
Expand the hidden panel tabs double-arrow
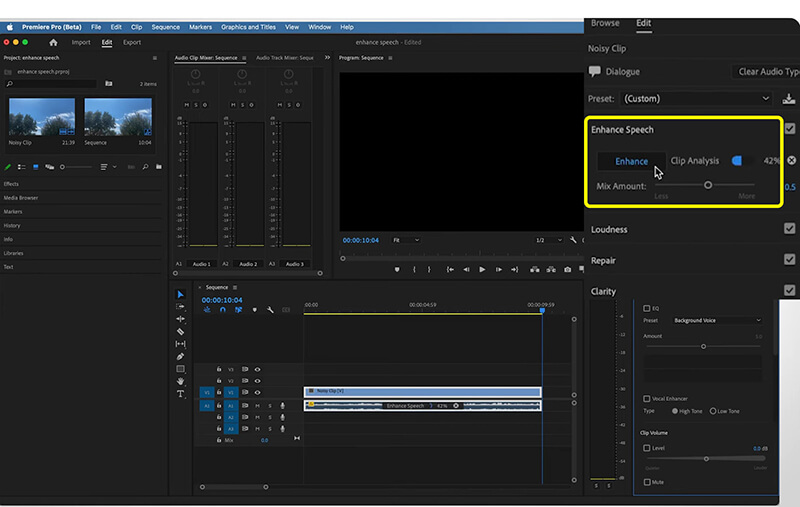[328, 58]
